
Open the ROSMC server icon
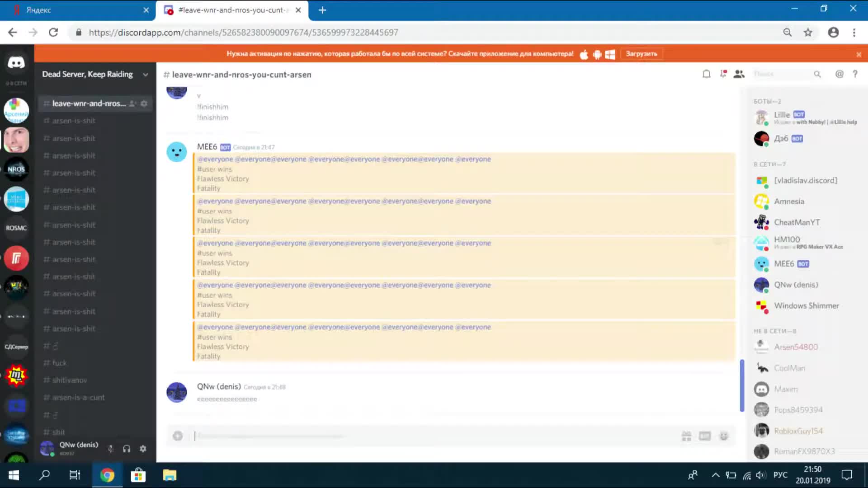pos(16,228)
